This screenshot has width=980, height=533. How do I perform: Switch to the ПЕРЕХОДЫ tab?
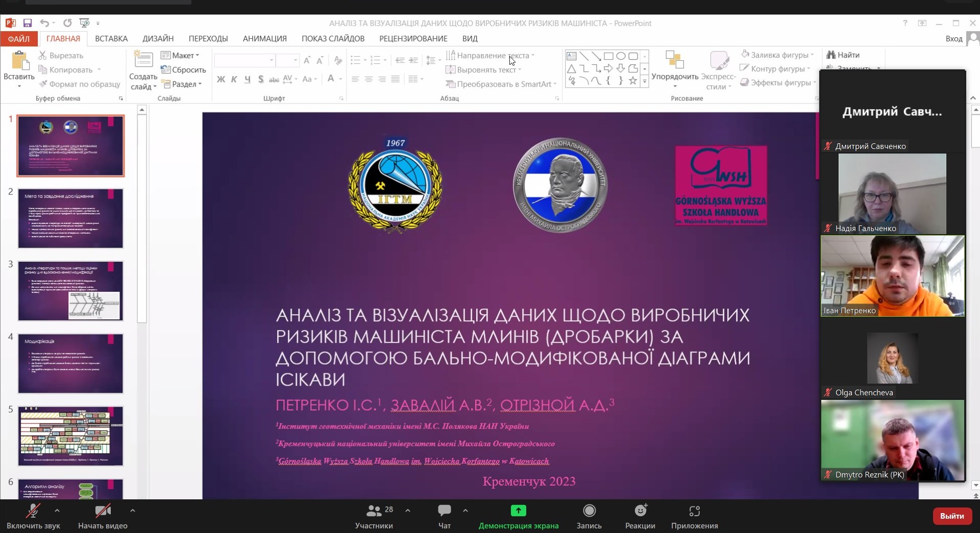pyautogui.click(x=208, y=39)
